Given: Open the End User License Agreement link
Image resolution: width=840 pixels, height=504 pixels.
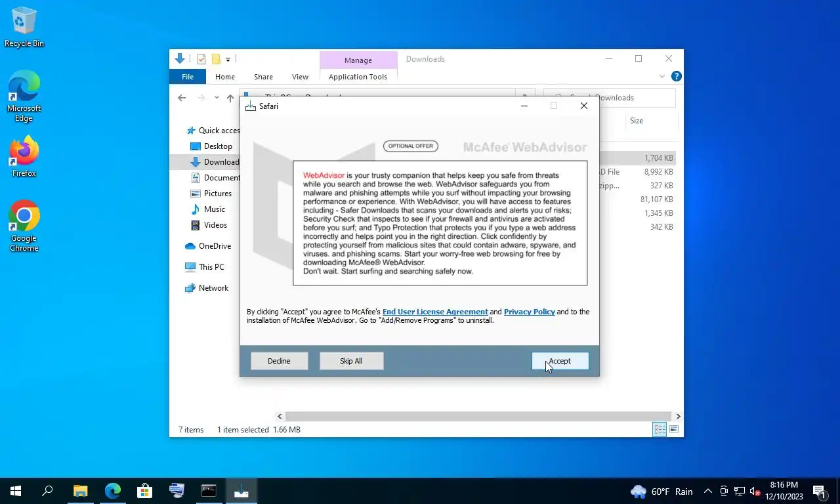Looking at the screenshot, I should click(435, 312).
